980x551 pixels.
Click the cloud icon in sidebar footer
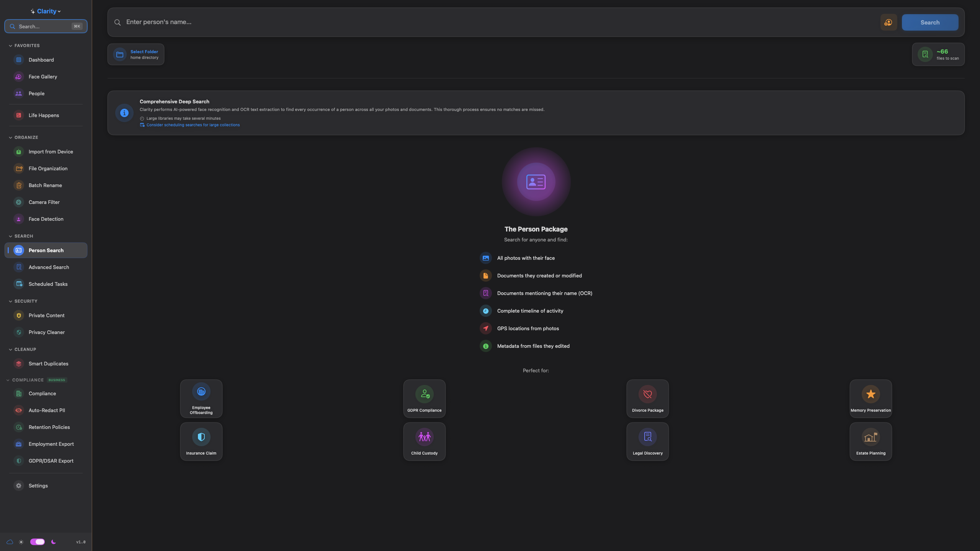(10, 542)
